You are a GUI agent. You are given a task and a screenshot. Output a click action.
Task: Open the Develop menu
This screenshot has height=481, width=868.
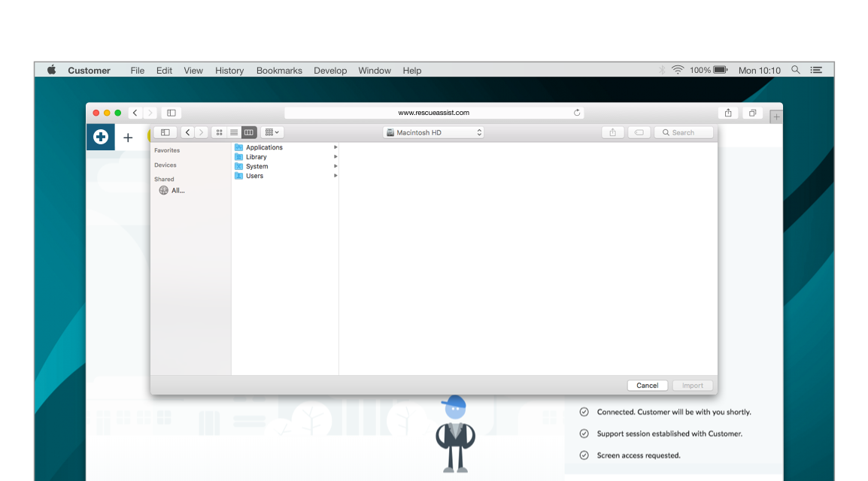point(330,70)
